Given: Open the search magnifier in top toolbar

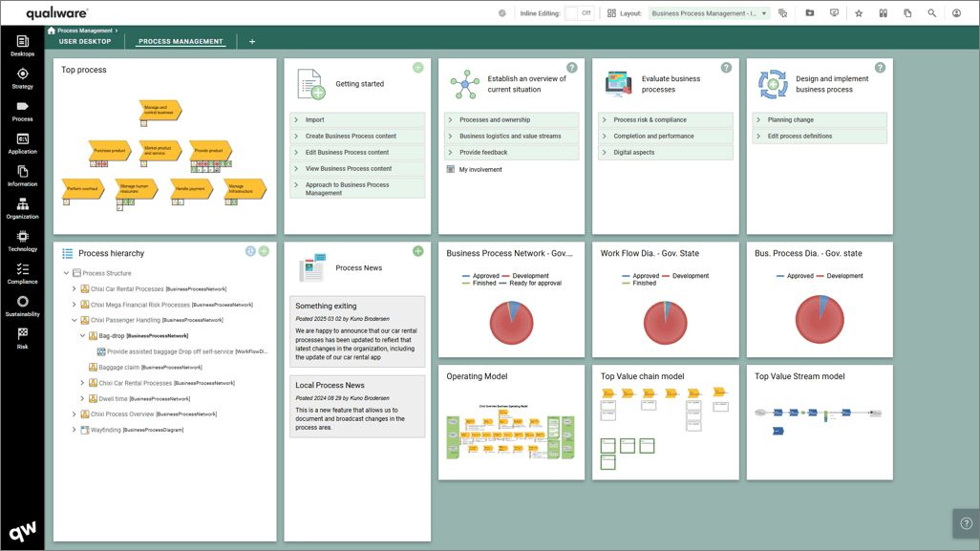Looking at the screenshot, I should 932,13.
